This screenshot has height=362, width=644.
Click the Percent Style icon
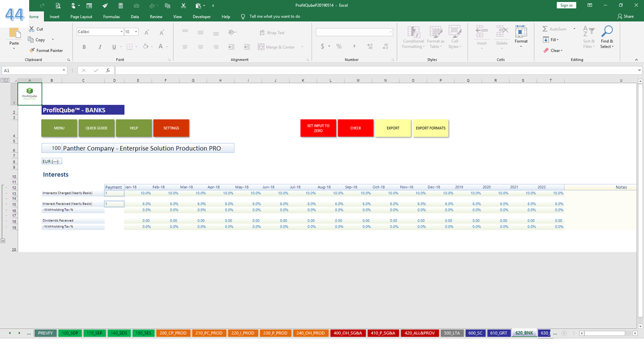point(339,46)
